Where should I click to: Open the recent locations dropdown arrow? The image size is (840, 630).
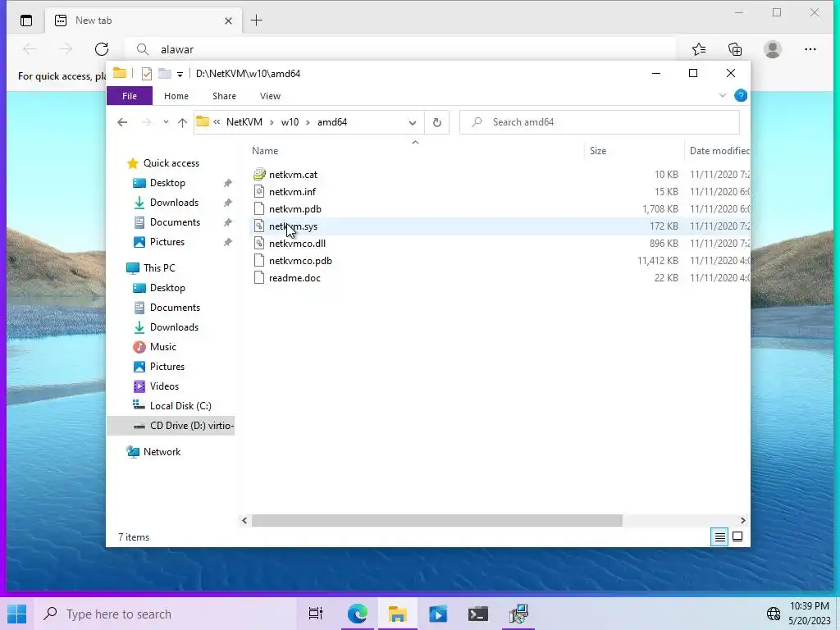(166, 122)
